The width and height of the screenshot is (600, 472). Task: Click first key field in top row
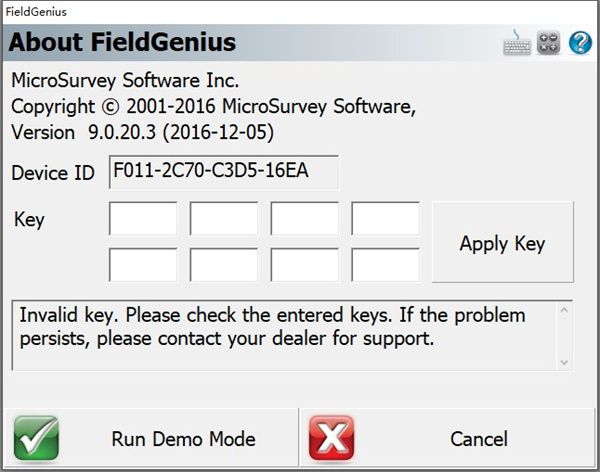coord(143,218)
